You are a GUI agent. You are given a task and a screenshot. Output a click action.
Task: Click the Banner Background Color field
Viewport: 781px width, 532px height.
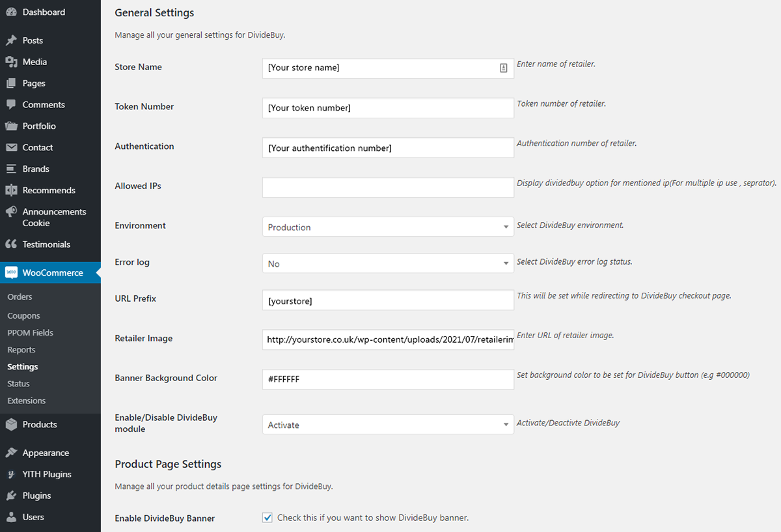point(388,379)
